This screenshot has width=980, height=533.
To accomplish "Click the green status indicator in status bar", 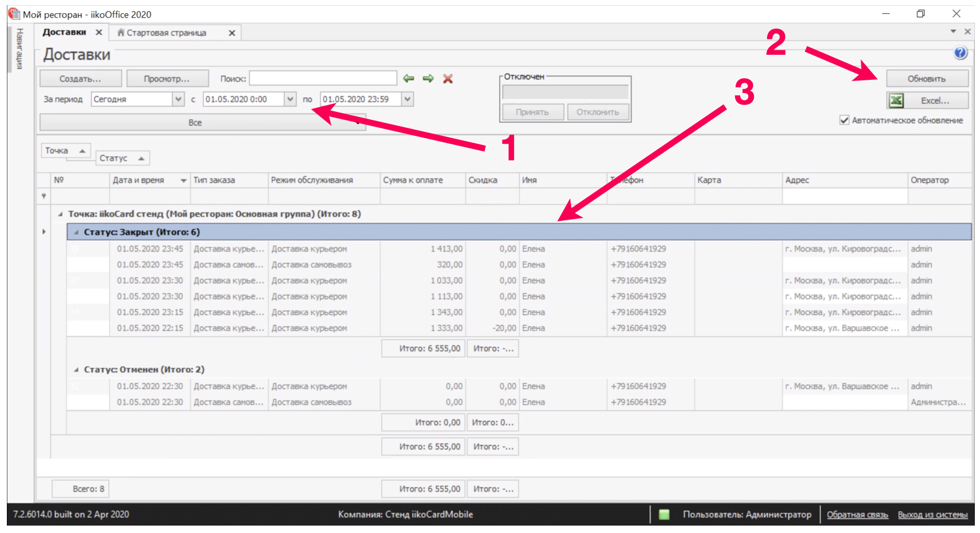I will pyautogui.click(x=664, y=515).
